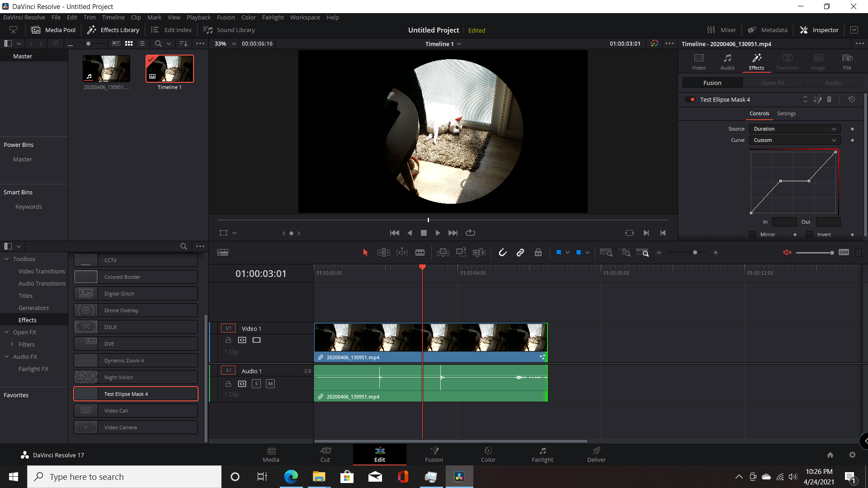Collapse the Open FX tree section

click(7, 332)
